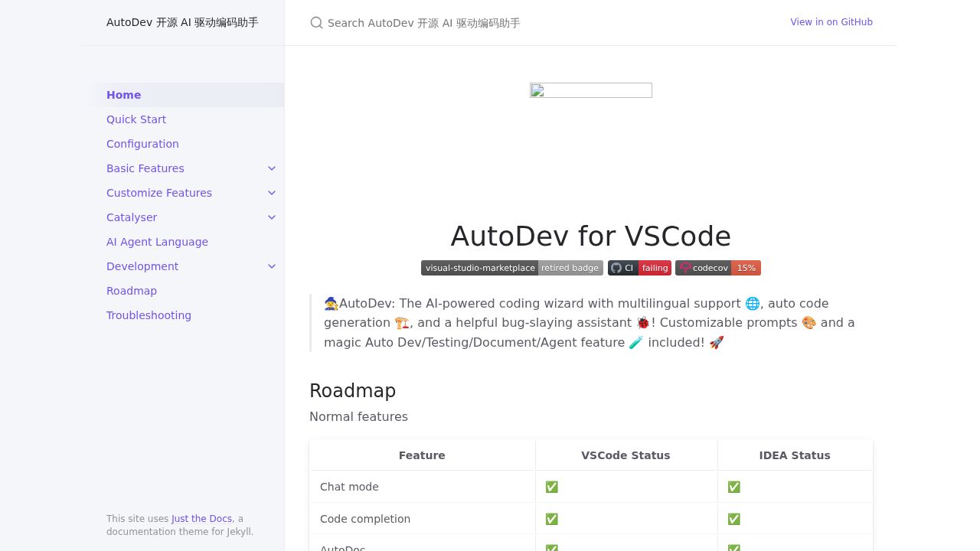Click the VSCode Status column header

(x=626, y=455)
